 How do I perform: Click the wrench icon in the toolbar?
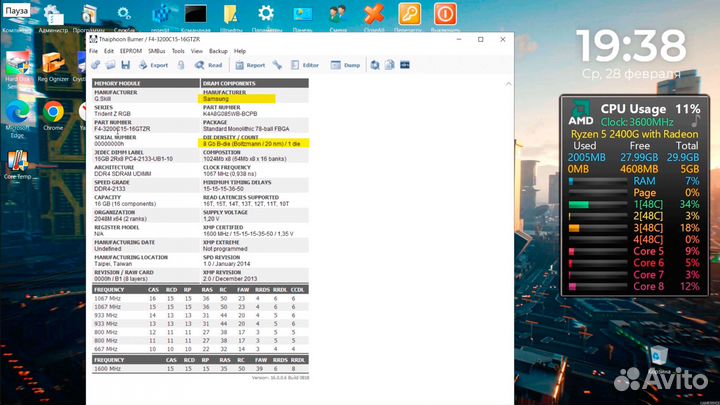click(277, 65)
